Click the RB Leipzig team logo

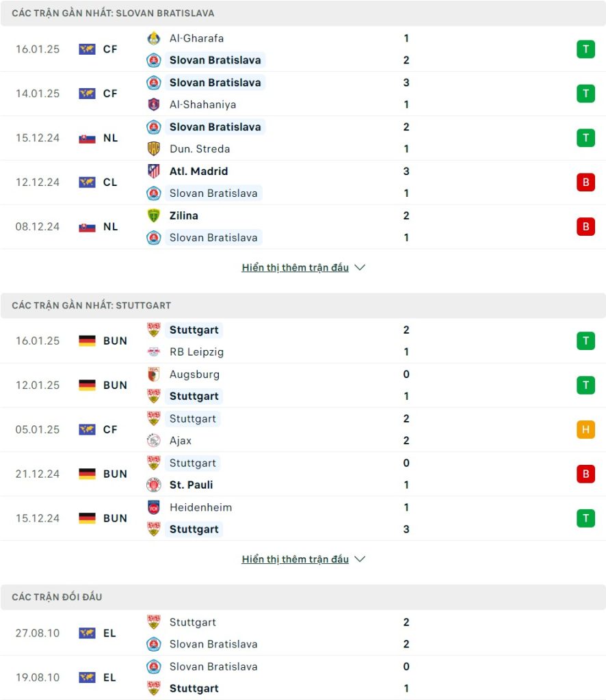[154, 352]
